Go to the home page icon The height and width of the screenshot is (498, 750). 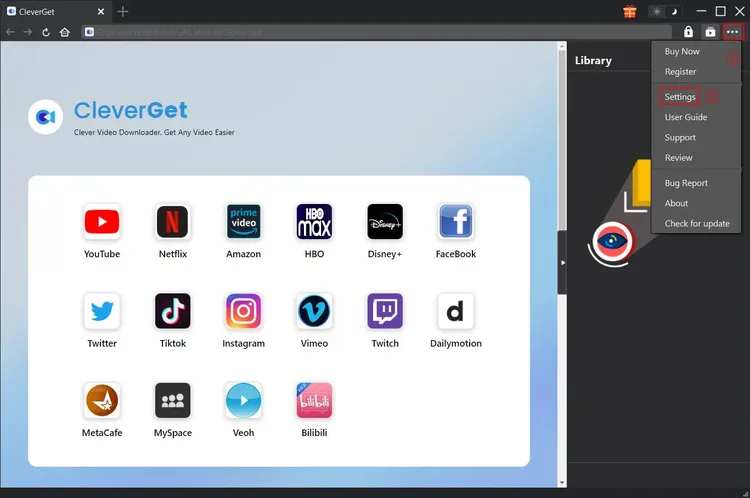coord(65,32)
